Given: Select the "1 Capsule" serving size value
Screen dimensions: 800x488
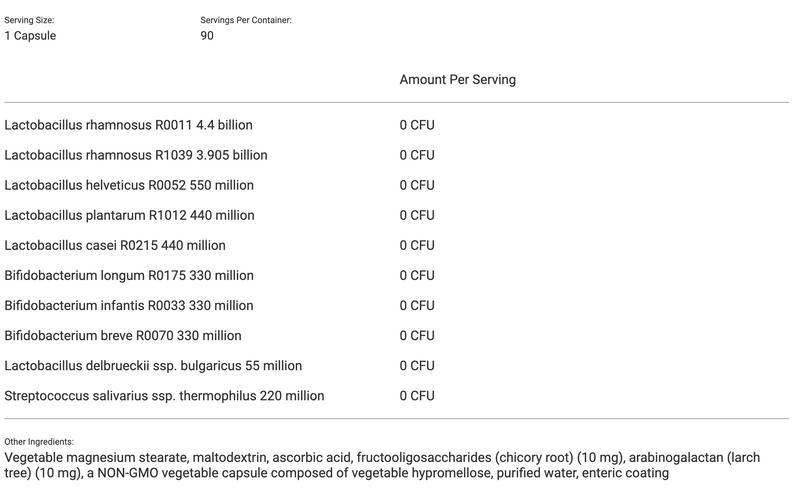Looking at the screenshot, I should tap(30, 36).
